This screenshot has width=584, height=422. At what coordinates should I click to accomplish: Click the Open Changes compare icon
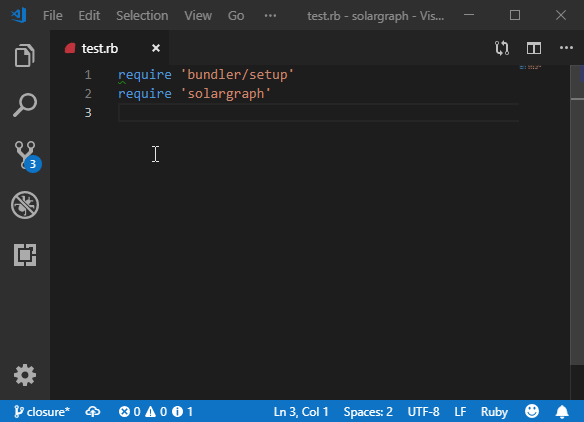[502, 48]
